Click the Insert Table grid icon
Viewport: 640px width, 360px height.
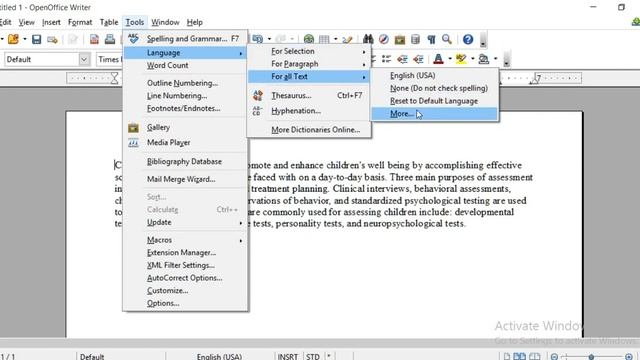coord(324,39)
